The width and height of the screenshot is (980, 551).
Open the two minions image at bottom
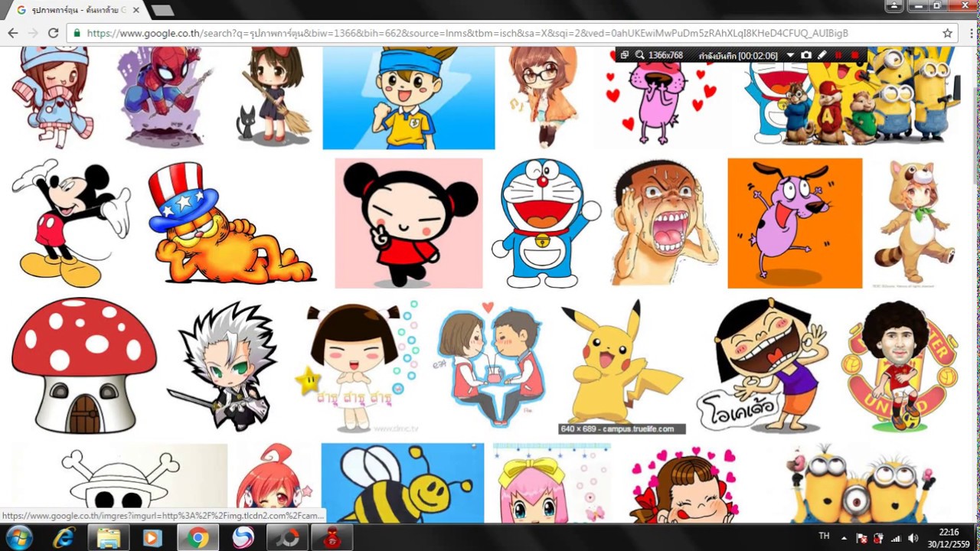tap(862, 483)
